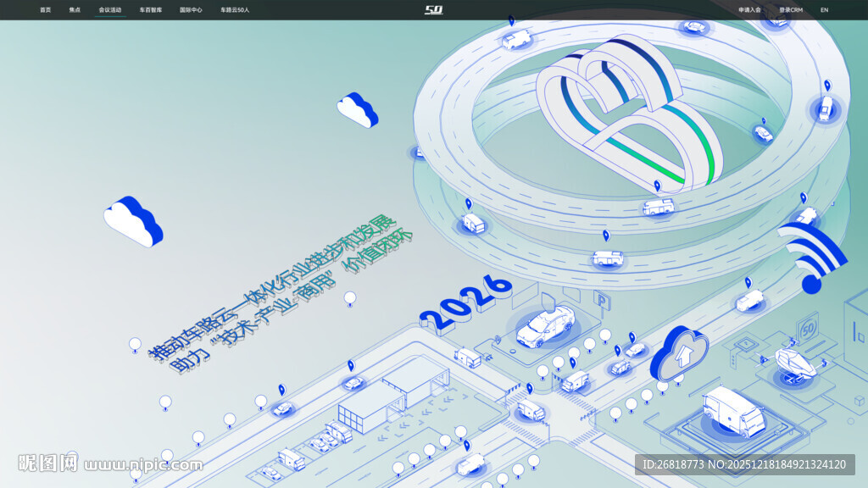
Task: Open the 车路云50人 menu item
Action: click(235, 10)
